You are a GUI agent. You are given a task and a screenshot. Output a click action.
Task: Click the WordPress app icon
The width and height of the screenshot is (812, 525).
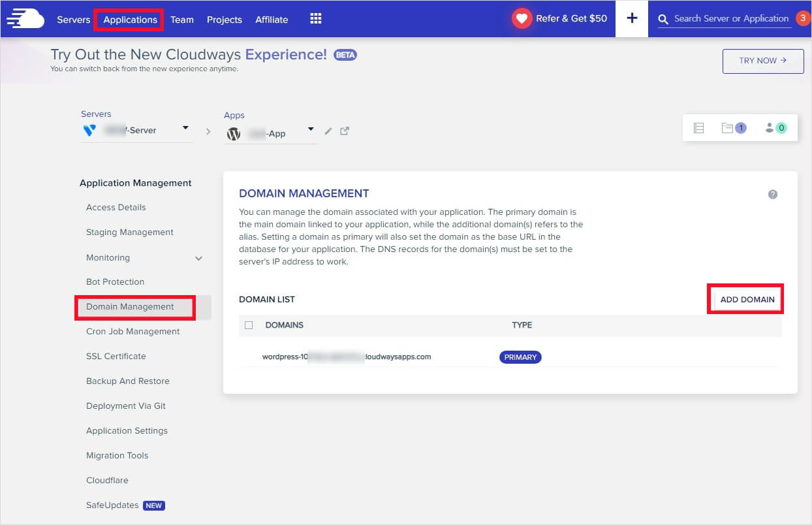coord(234,133)
